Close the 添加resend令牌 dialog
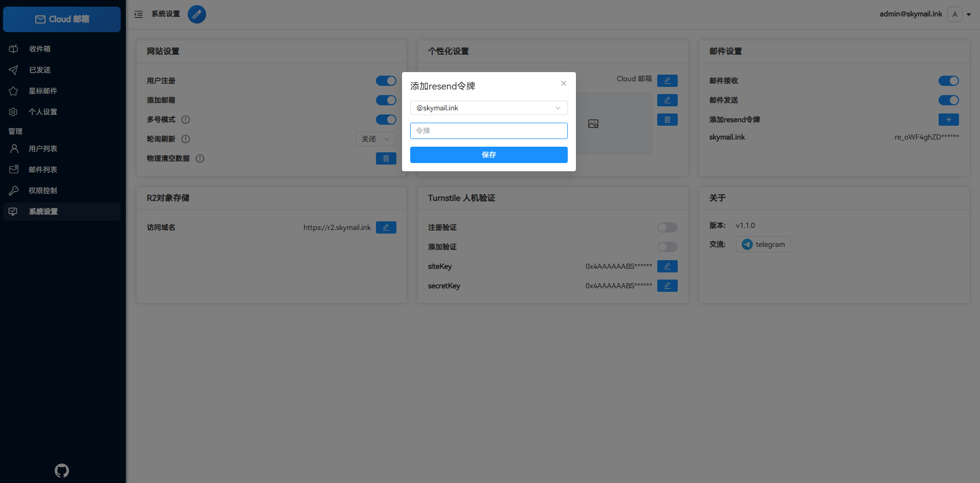 563,83
